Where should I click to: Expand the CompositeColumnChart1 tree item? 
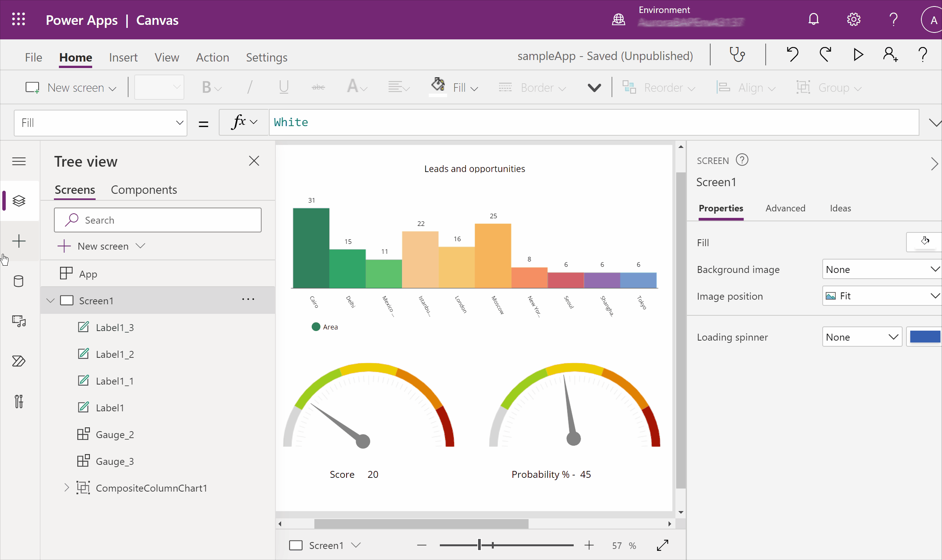(67, 487)
